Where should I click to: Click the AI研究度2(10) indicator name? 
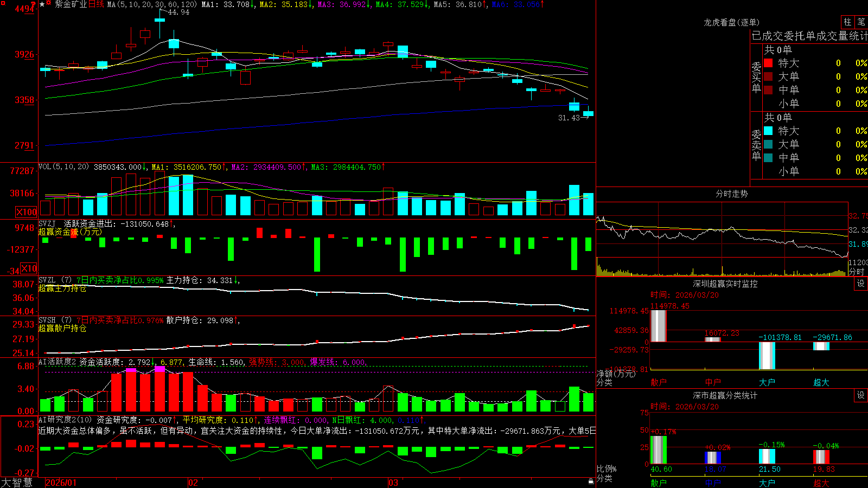[x=65, y=420]
